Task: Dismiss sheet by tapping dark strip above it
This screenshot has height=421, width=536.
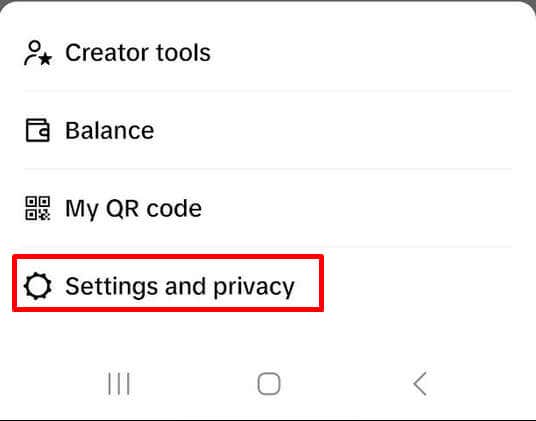Action: 268,1
